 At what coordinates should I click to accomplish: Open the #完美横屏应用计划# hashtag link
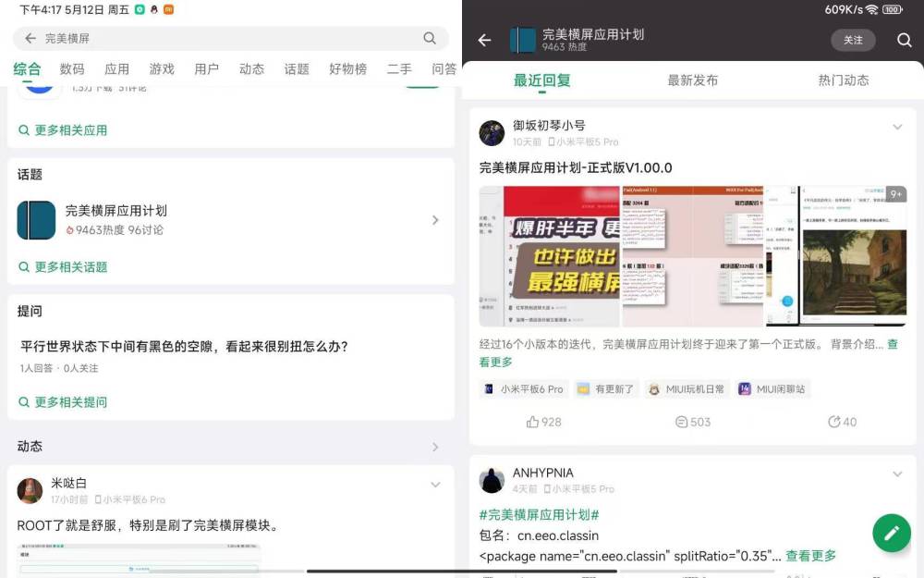(539, 515)
